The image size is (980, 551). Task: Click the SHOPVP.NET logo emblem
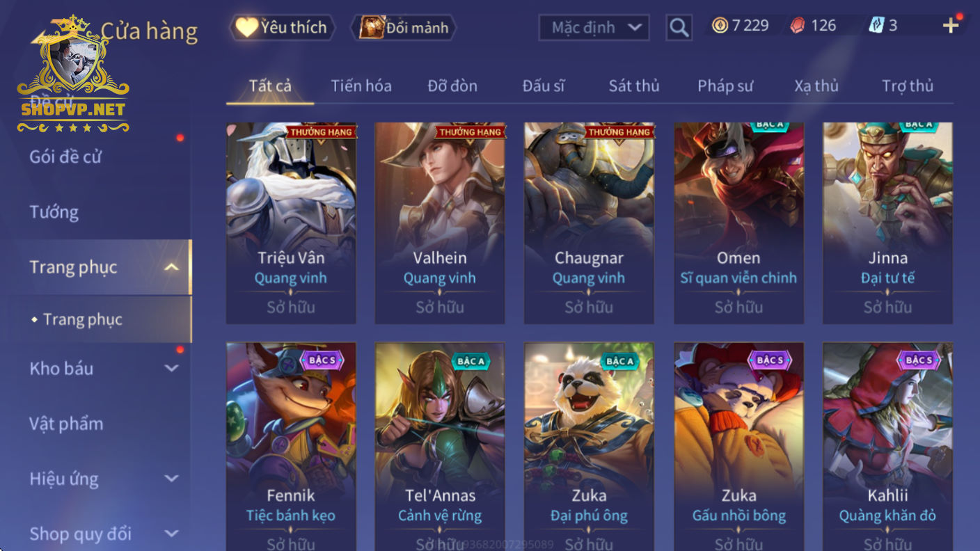point(73,75)
